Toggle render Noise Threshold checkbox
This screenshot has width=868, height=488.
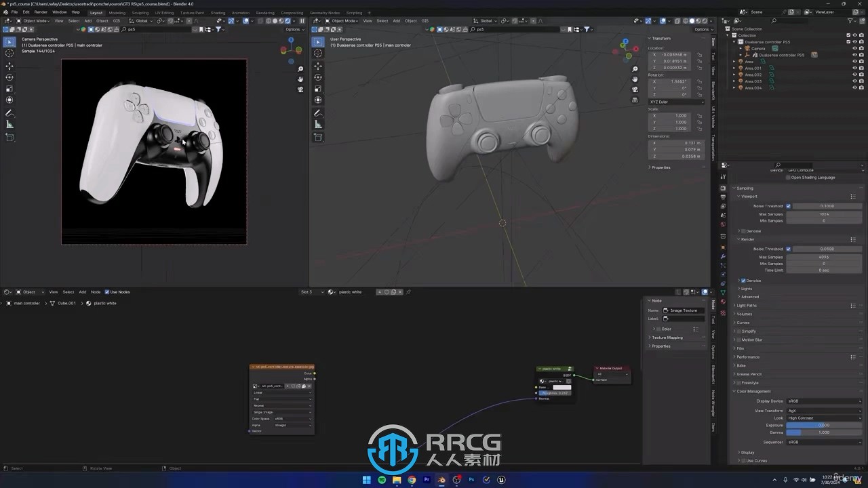click(x=788, y=249)
